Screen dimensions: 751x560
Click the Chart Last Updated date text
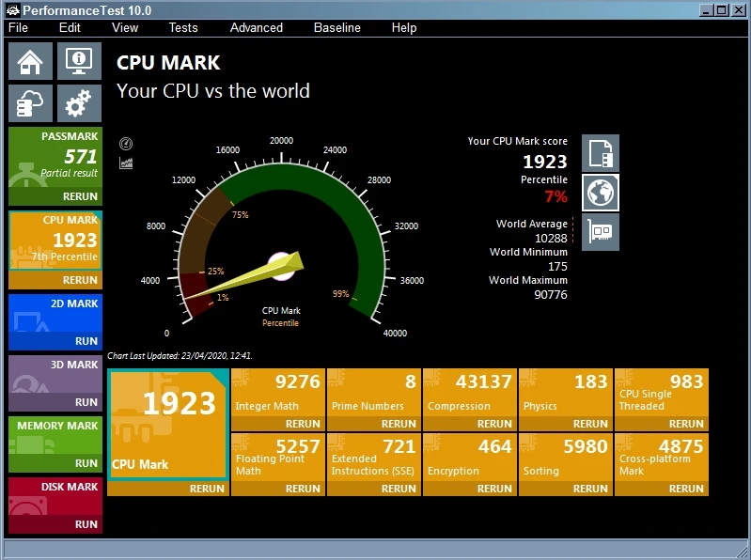[180, 355]
